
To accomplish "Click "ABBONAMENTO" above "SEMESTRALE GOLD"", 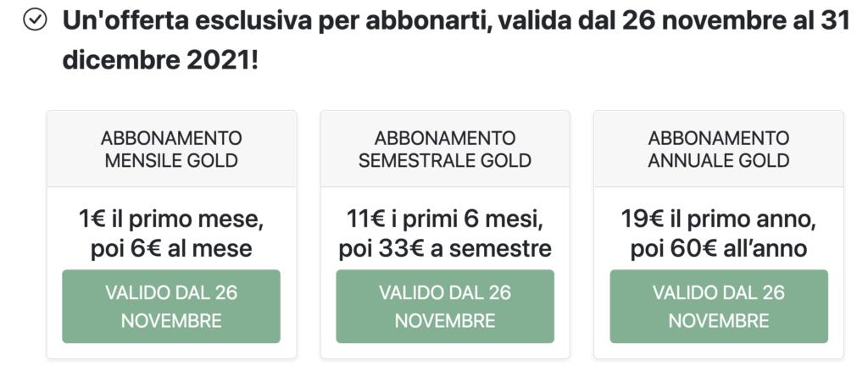I will [445, 138].
